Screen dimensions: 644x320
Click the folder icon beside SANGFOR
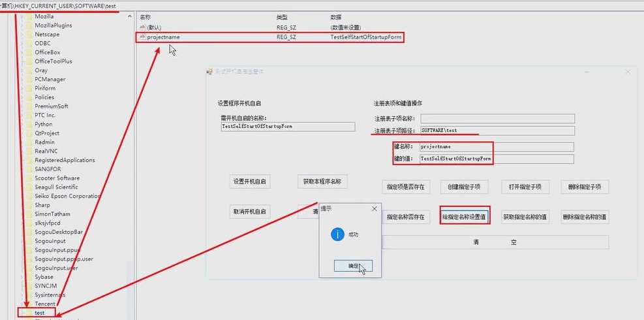coord(28,169)
